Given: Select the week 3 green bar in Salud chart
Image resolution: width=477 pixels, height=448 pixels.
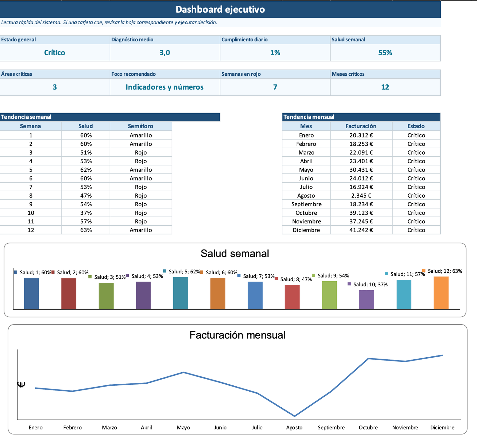Looking at the screenshot, I should [x=106, y=296].
